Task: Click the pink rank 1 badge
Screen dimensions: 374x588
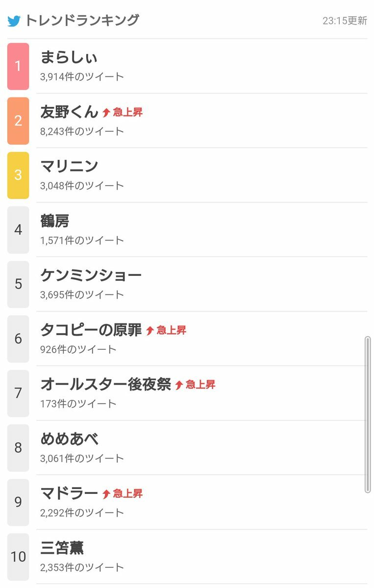Action: (x=18, y=66)
